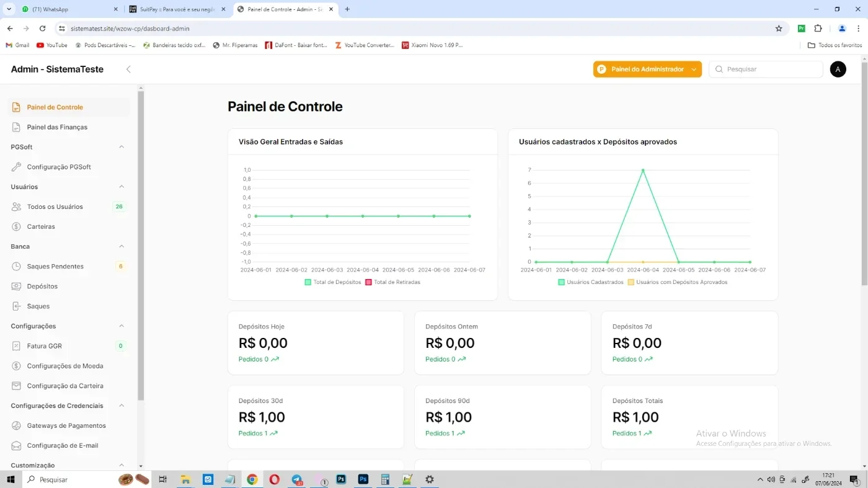
Task: Open Todos os Usuários page
Action: point(55,206)
